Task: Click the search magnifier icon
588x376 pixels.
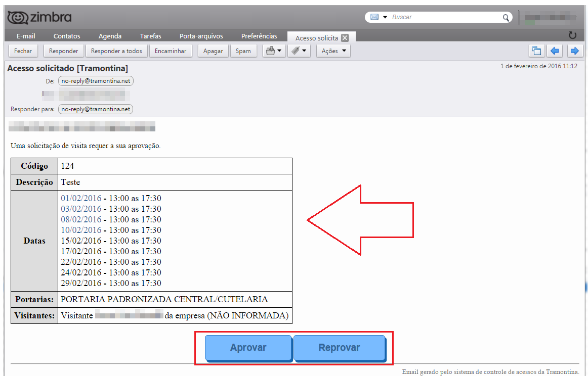Action: tap(506, 17)
